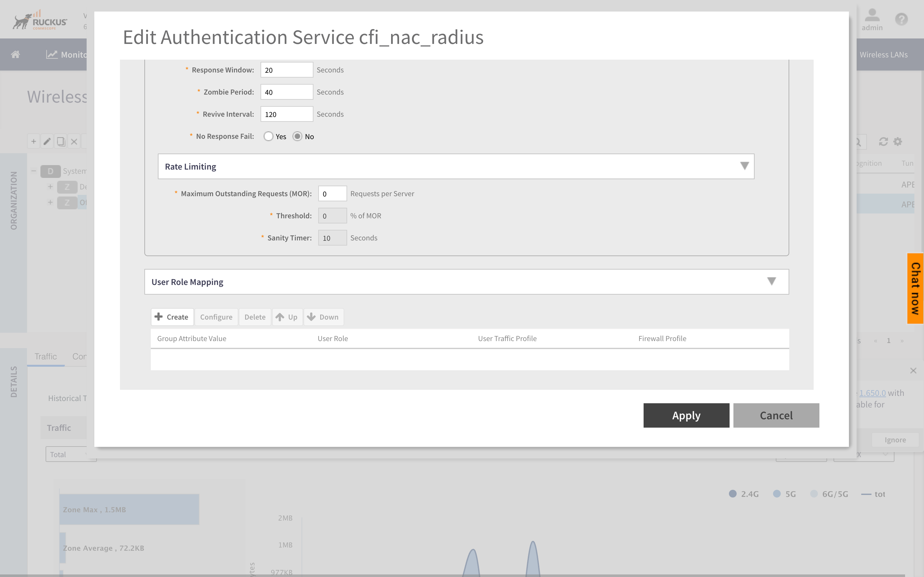Click the Apply button
Image resolution: width=924 pixels, height=577 pixels.
[x=686, y=415]
